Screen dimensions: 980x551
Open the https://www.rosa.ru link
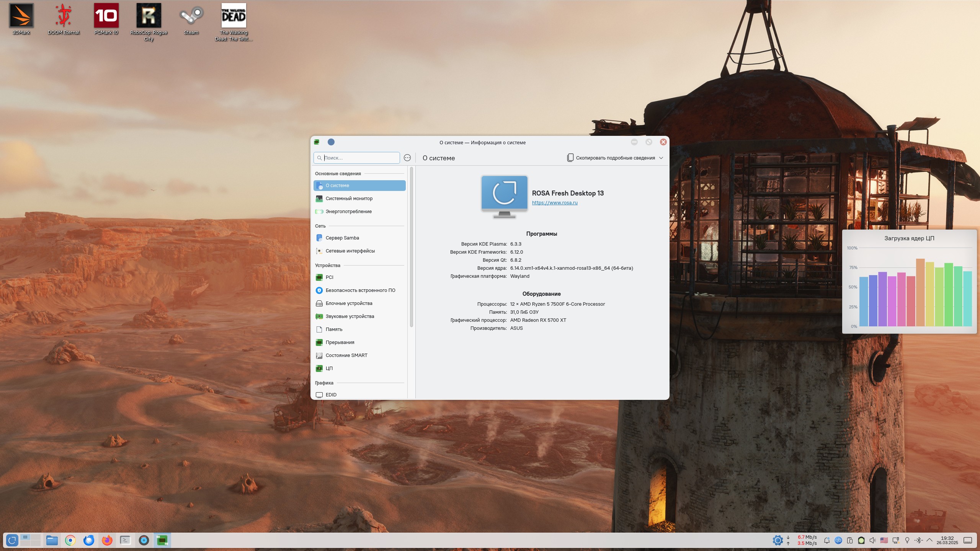pos(554,203)
